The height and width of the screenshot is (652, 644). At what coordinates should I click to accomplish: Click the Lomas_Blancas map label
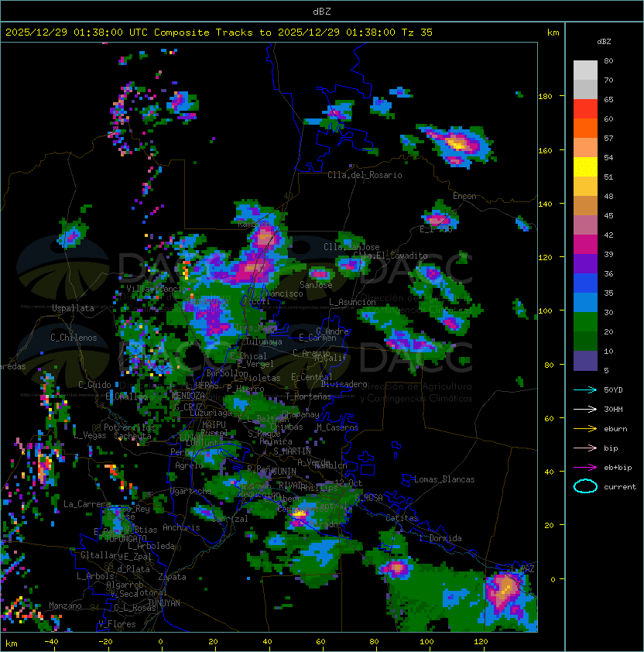pyautogui.click(x=444, y=479)
